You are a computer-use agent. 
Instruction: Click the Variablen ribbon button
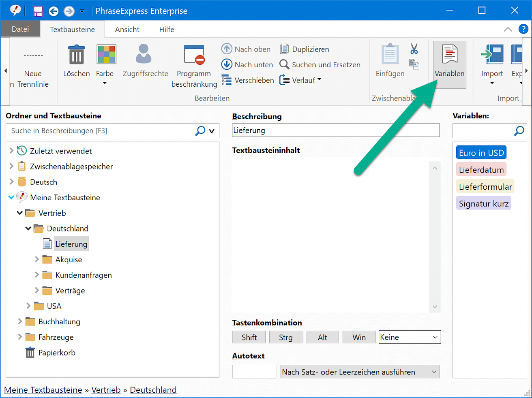(449, 64)
